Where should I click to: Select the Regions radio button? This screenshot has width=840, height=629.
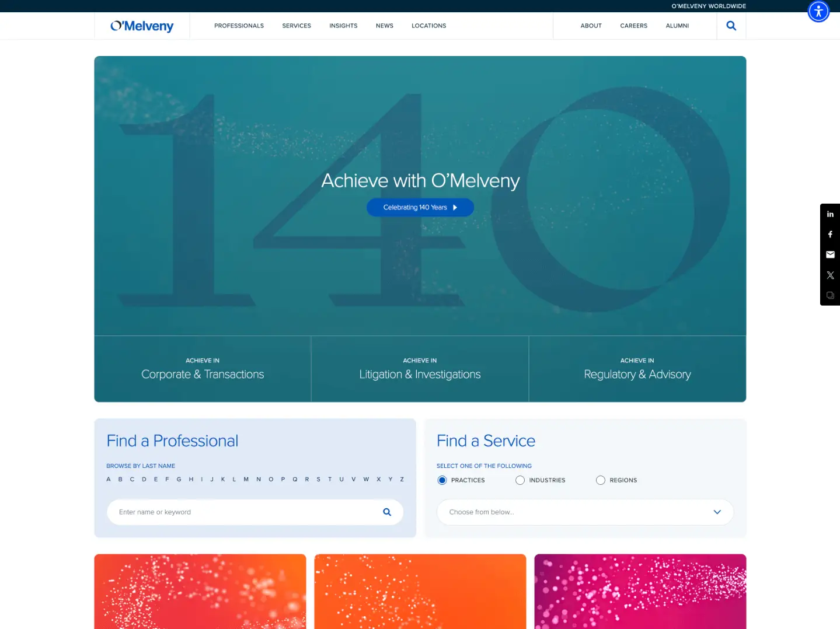coord(601,480)
